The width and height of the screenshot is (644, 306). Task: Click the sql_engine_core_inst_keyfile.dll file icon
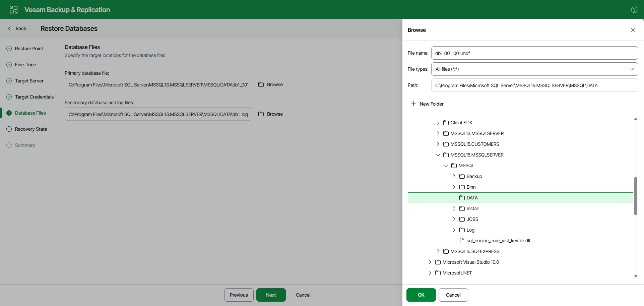462,241
